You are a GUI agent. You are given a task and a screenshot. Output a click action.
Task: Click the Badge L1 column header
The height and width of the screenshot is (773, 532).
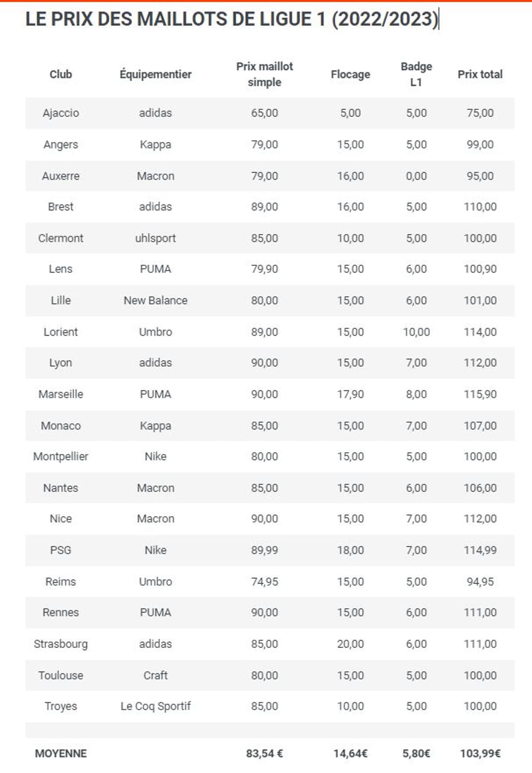tap(416, 74)
